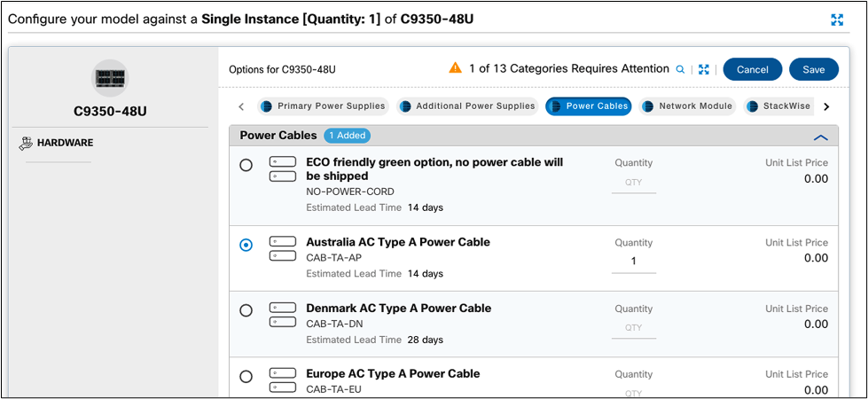Click the quantity field for CAB-TA-DN

coord(634,327)
